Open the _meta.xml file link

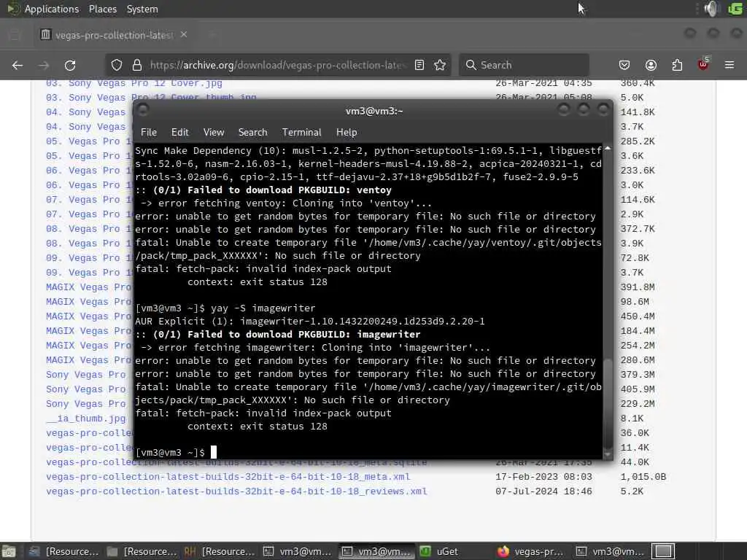pos(228,477)
